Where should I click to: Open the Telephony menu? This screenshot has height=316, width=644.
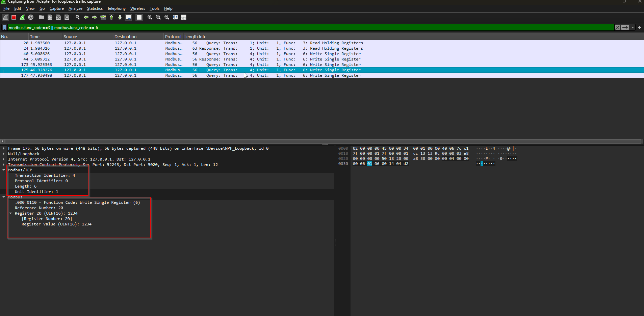(117, 8)
